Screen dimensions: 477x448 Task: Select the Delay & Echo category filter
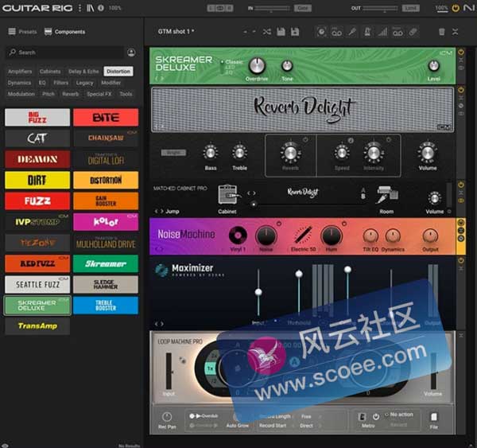click(x=83, y=72)
